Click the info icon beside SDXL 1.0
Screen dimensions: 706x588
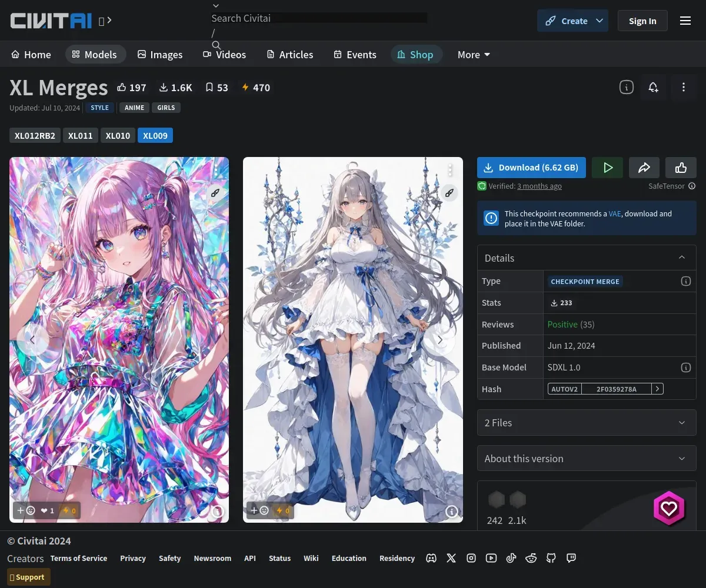click(685, 367)
